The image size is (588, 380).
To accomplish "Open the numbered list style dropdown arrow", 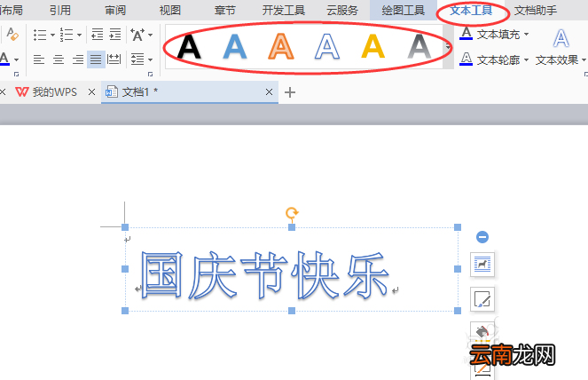I will tap(79, 35).
